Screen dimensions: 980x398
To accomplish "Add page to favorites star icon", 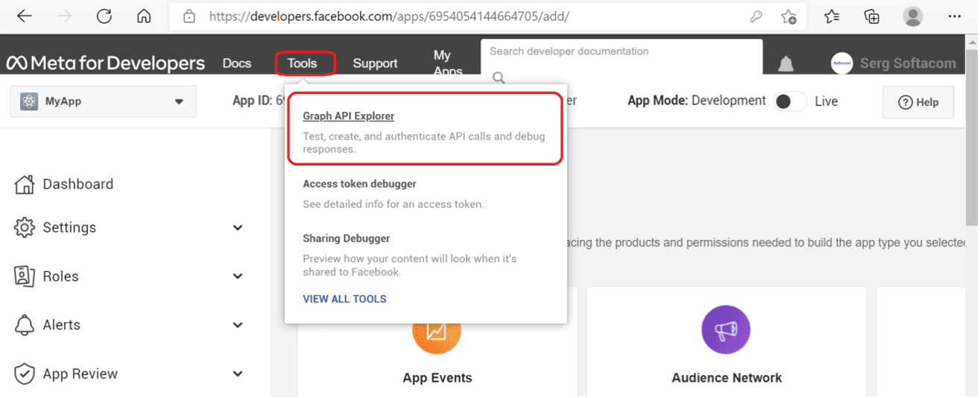I will click(x=788, y=16).
